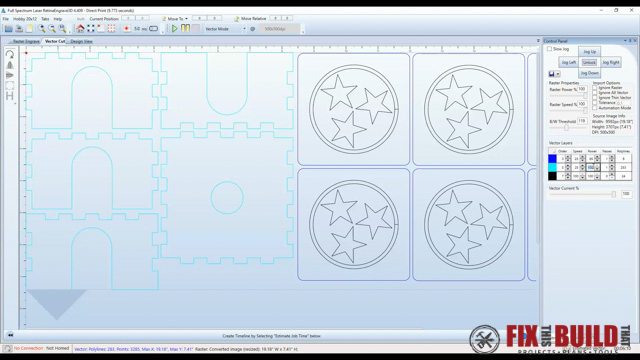640x360 pixels.
Task: Open the Hobby 20x12 menu
Action: click(25, 19)
